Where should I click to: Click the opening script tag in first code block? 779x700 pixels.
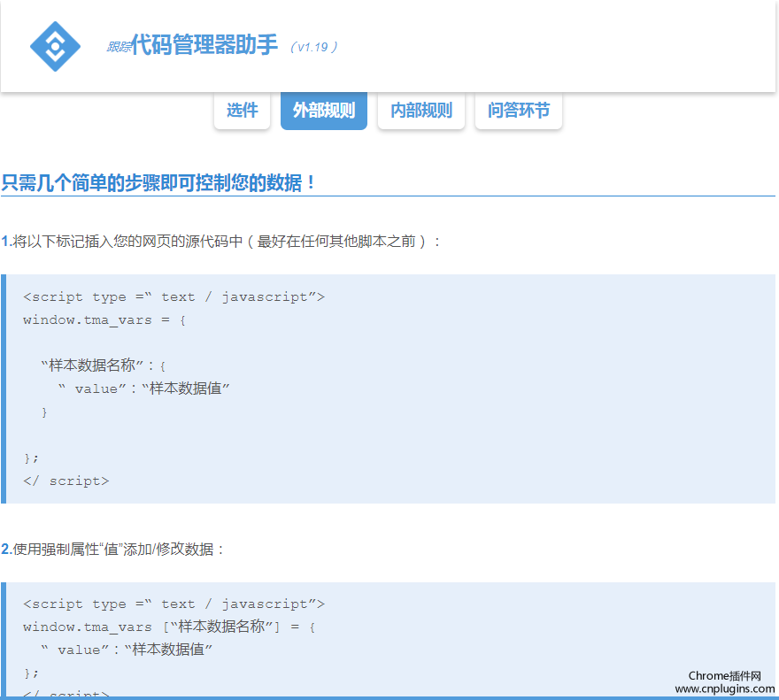(x=174, y=297)
